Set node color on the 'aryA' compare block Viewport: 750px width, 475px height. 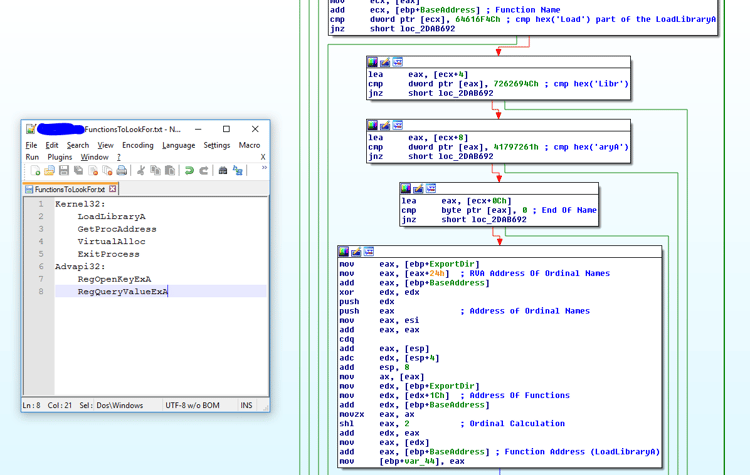point(373,125)
